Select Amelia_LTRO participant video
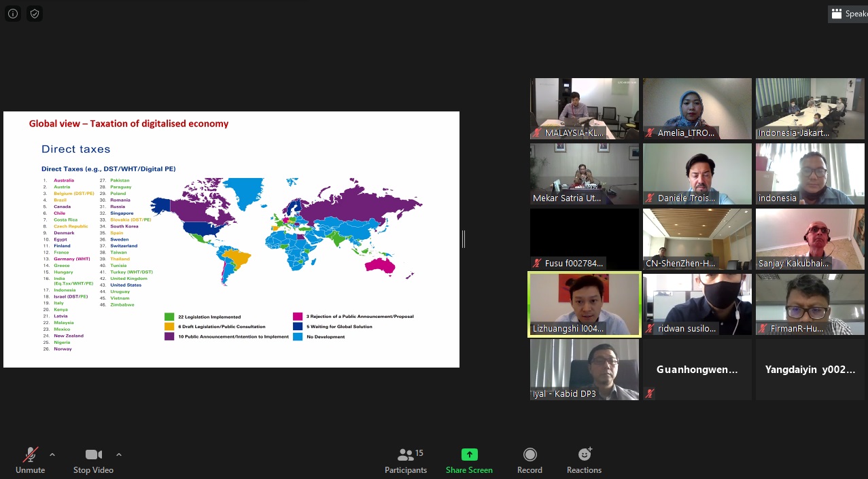The image size is (868, 479). pos(697,109)
